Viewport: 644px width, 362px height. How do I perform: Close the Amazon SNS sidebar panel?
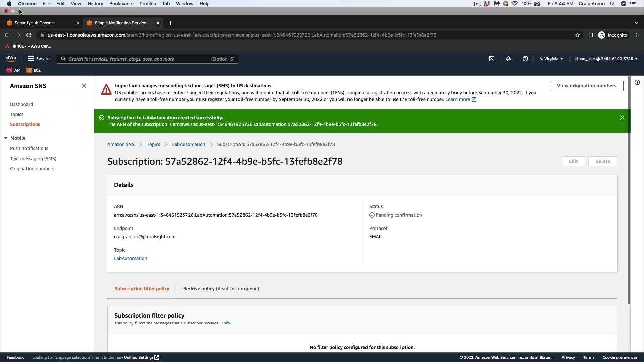84,86
